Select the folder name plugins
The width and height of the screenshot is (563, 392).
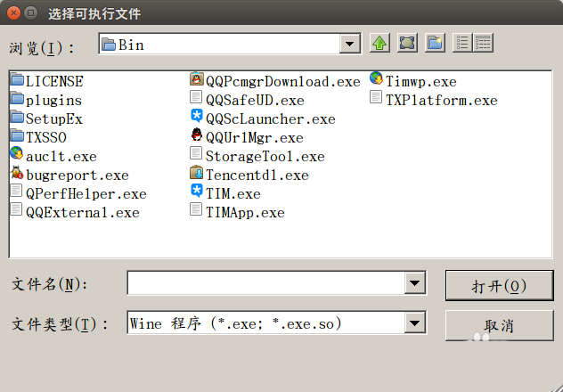53,101
